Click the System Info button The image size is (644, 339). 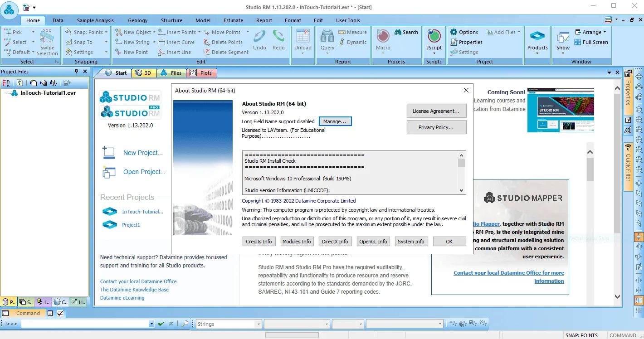pyautogui.click(x=411, y=242)
